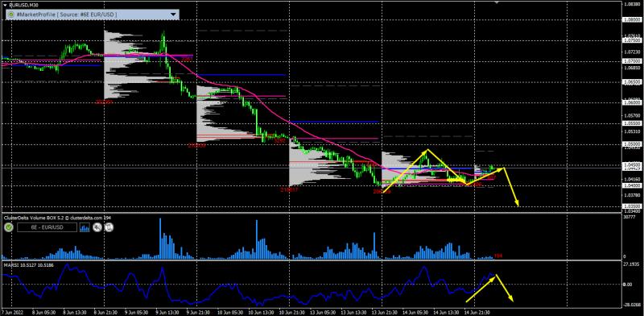
Task: Toggle the ClusterDelta green checkmark button
Action: 9,227
